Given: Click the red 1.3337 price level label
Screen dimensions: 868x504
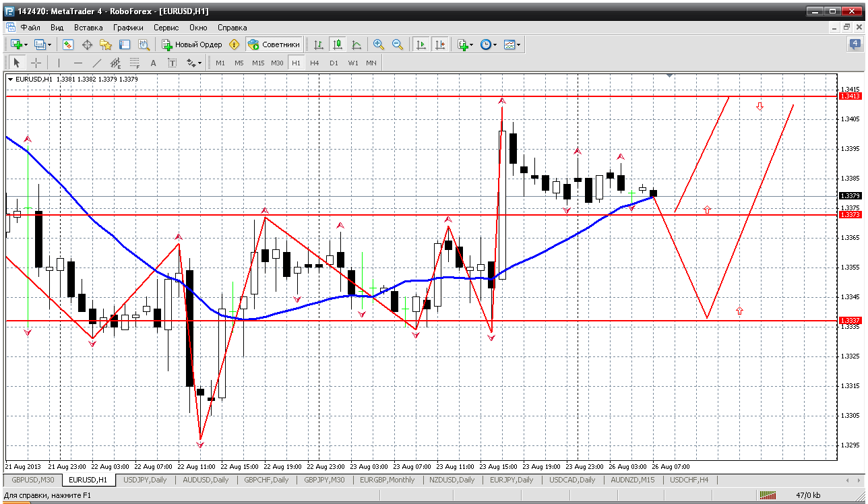Looking at the screenshot, I should pyautogui.click(x=850, y=320).
